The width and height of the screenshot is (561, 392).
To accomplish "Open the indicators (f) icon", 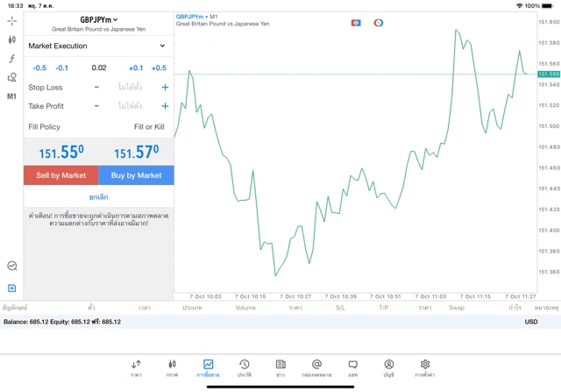I will click(12, 59).
